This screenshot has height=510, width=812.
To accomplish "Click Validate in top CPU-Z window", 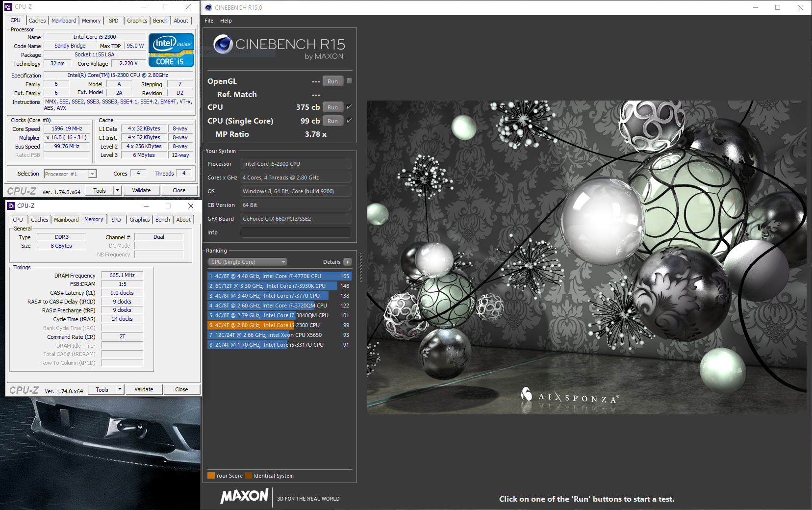I will pyautogui.click(x=141, y=190).
